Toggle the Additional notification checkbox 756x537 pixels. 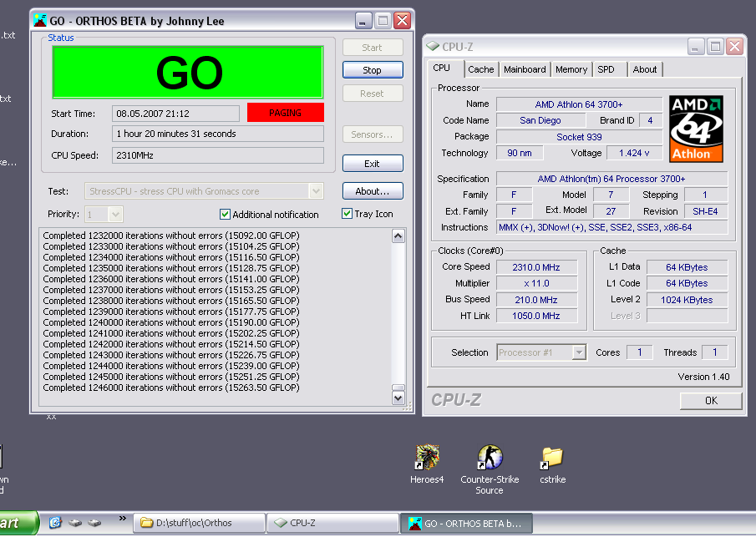[225, 215]
